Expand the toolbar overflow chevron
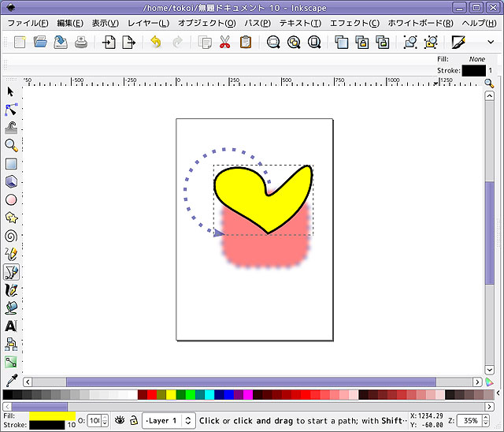 coord(491,43)
